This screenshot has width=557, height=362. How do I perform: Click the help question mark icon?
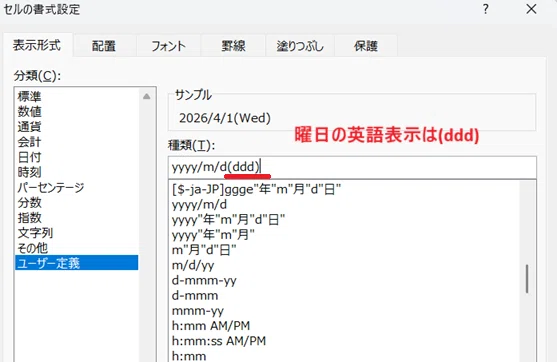click(x=486, y=9)
